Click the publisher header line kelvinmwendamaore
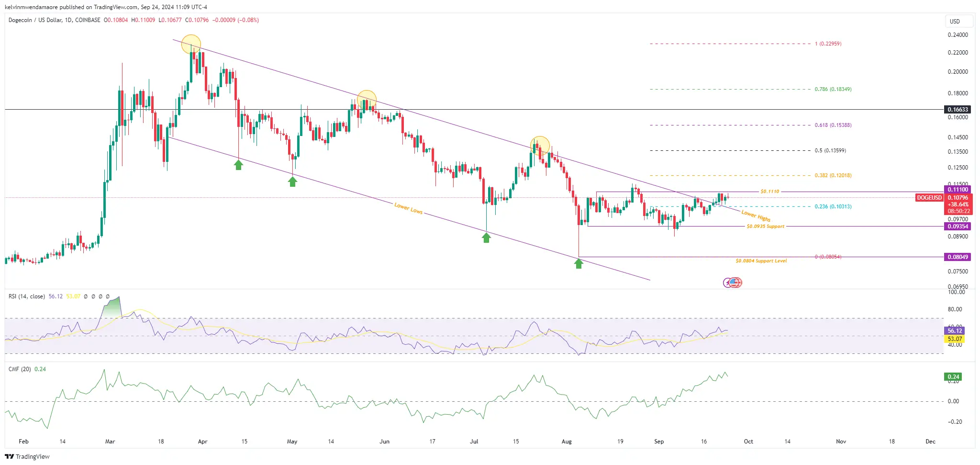980x465 pixels. 106,7
